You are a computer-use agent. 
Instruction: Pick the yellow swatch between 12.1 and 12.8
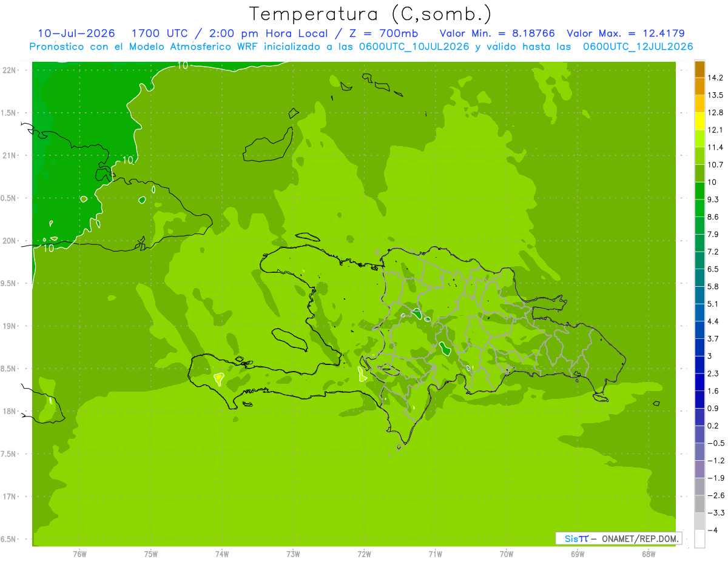[x=699, y=121]
